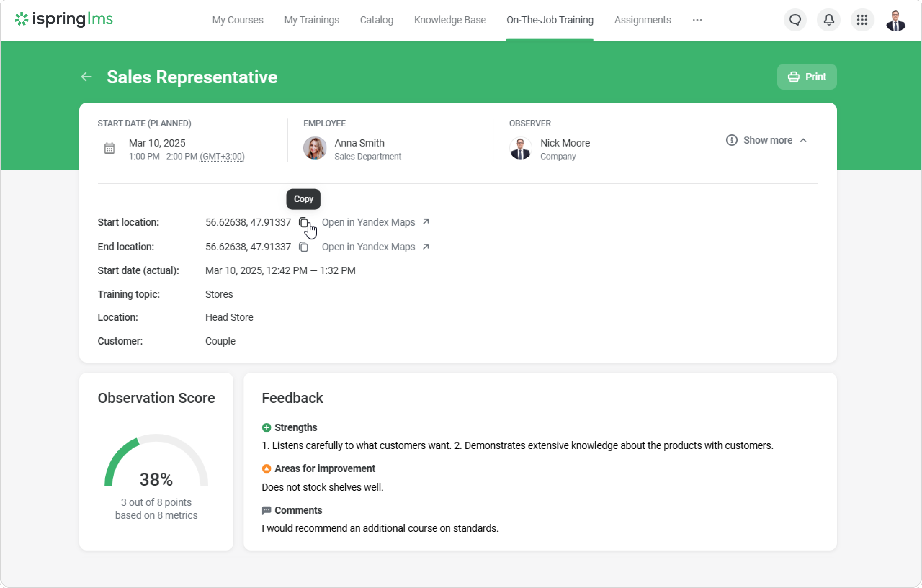Collapse details with Show more chevron

(x=803, y=140)
